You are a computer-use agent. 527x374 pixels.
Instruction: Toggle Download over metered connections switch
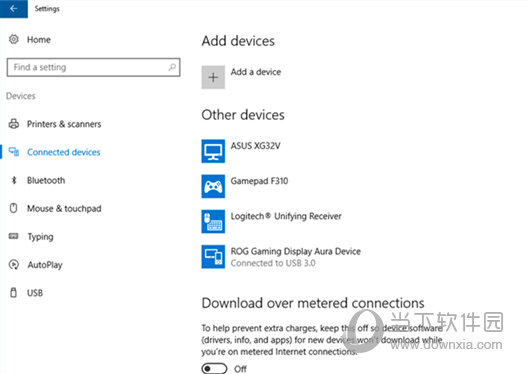pyautogui.click(x=214, y=369)
